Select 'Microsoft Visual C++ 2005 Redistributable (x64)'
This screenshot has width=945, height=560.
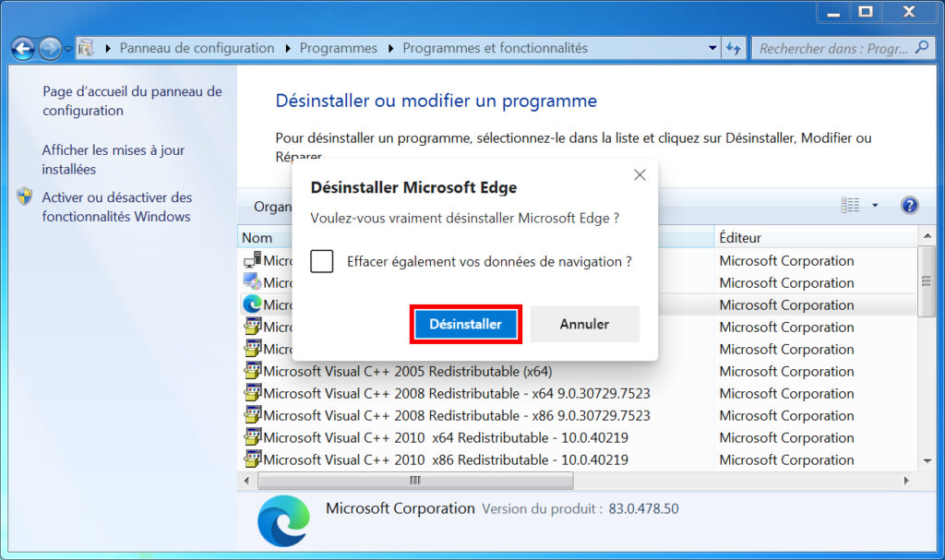pos(407,371)
